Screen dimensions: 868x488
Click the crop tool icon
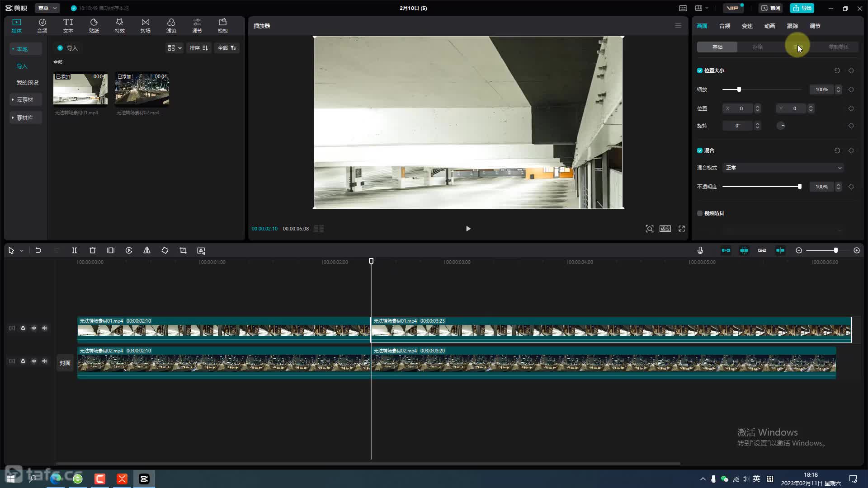pyautogui.click(x=183, y=250)
